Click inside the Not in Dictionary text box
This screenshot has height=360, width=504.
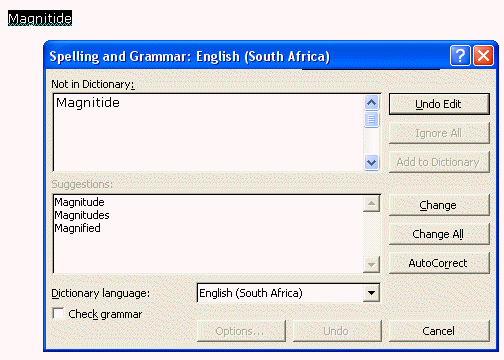(208, 133)
